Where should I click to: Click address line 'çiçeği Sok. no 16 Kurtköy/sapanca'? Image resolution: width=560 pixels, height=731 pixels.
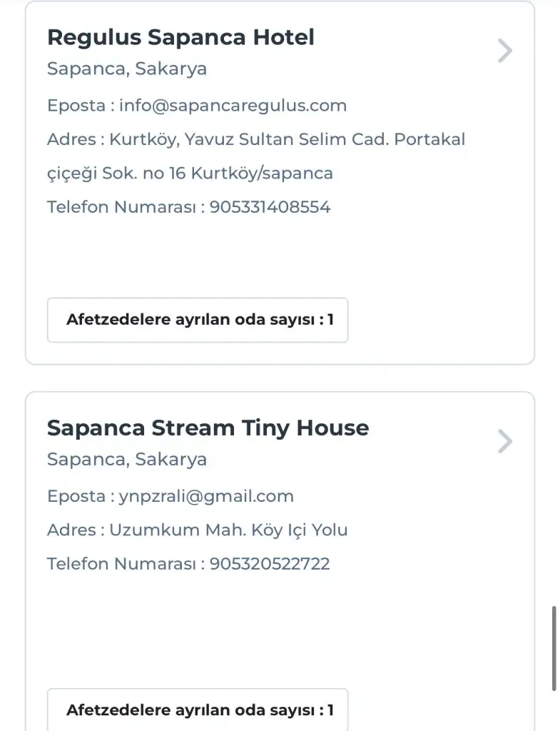coord(190,173)
